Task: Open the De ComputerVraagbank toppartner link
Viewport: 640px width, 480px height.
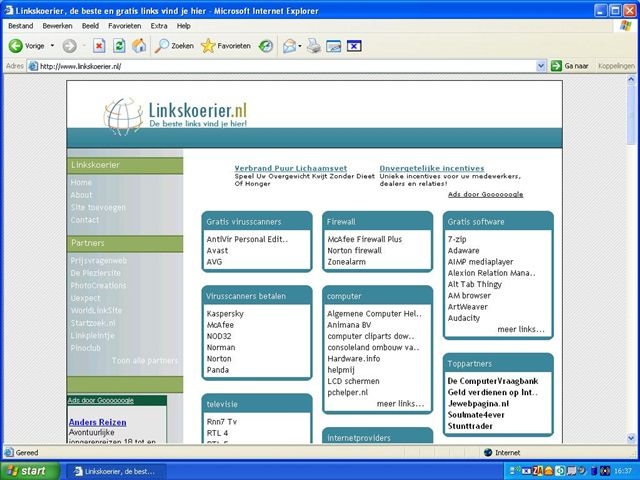Action: pyautogui.click(x=493, y=381)
